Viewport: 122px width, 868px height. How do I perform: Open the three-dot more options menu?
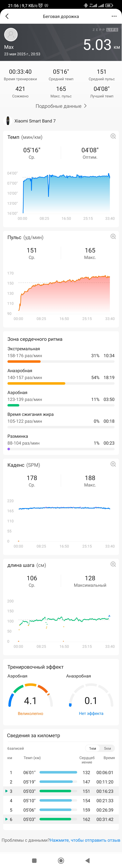coord(114,16)
